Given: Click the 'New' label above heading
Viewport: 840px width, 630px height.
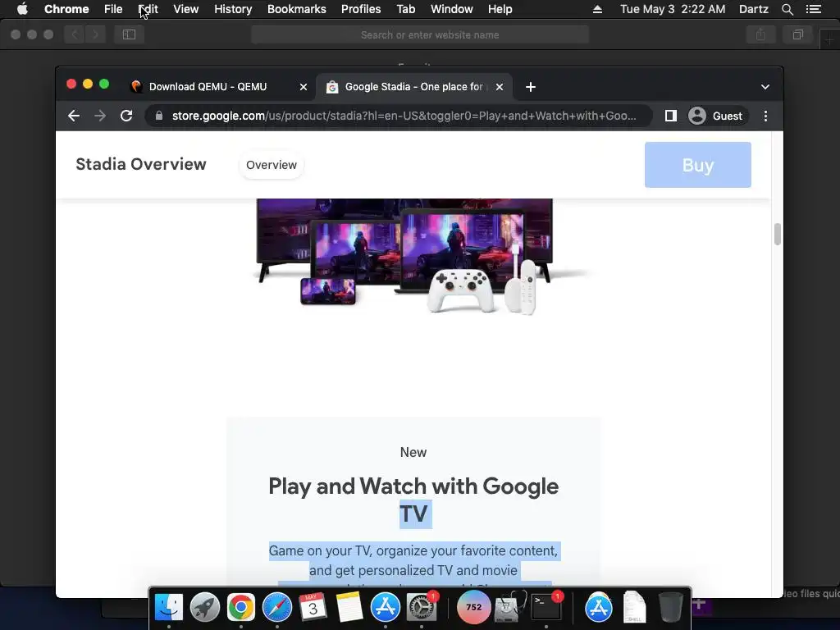Looking at the screenshot, I should click(x=413, y=452).
